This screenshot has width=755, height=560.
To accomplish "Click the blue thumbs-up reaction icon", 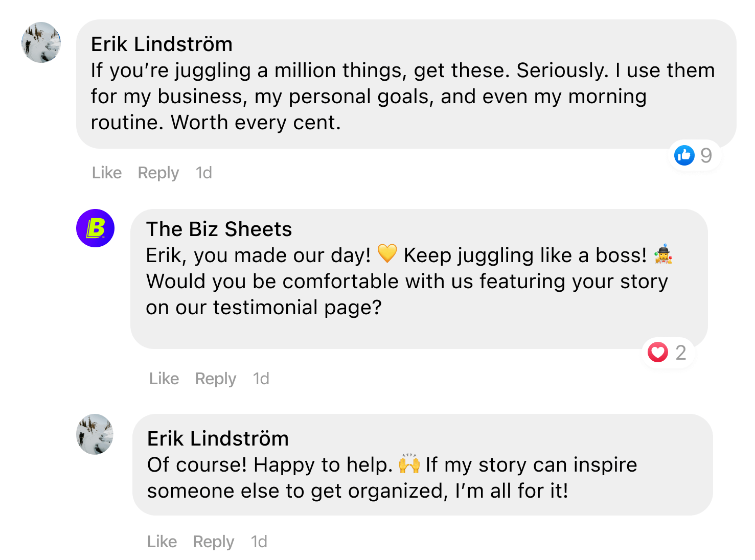I will coord(684,155).
